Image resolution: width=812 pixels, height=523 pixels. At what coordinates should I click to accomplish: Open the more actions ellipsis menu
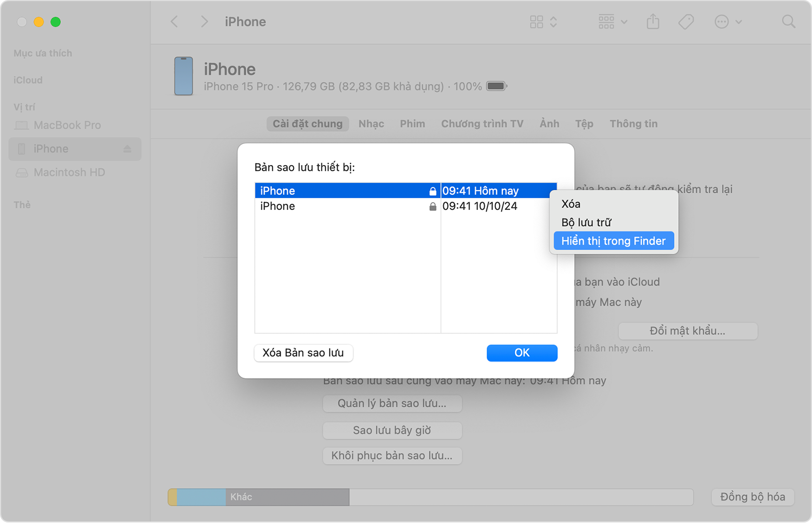pyautogui.click(x=727, y=22)
